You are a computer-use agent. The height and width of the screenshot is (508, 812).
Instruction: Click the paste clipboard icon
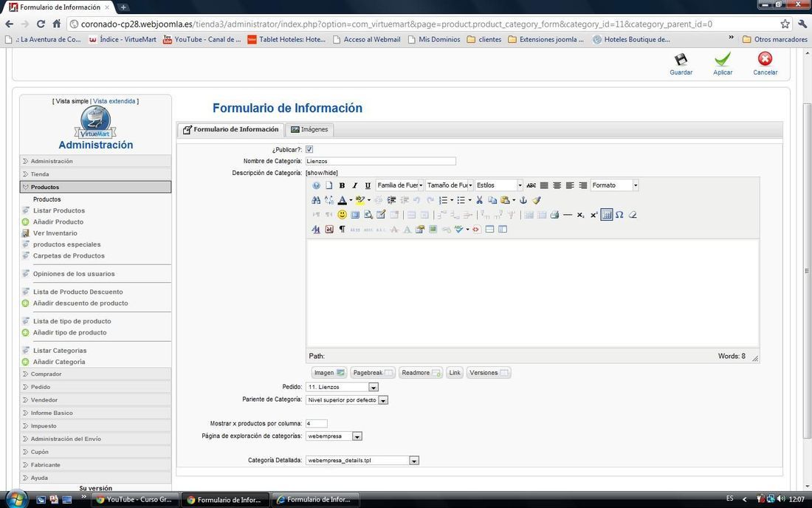click(505, 200)
